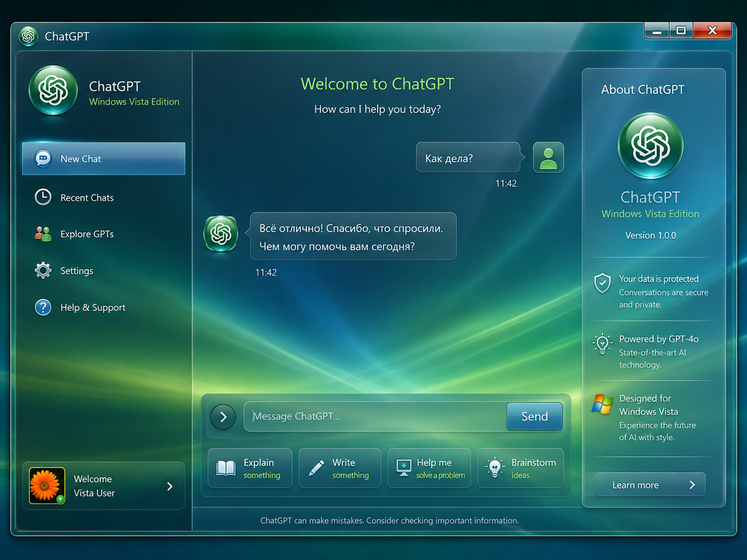The width and height of the screenshot is (747, 560).
Task: Click the ChatGPT logo in the title bar
Action: click(28, 36)
